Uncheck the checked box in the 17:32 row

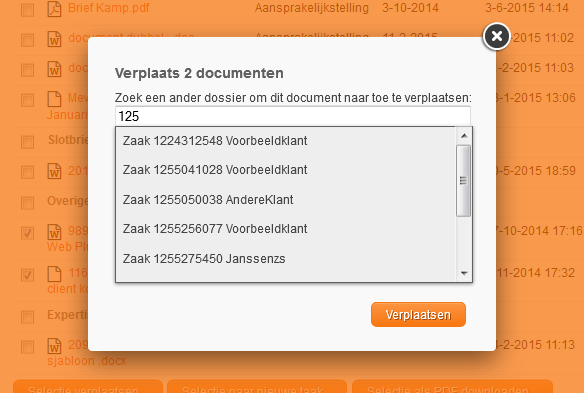point(27,275)
